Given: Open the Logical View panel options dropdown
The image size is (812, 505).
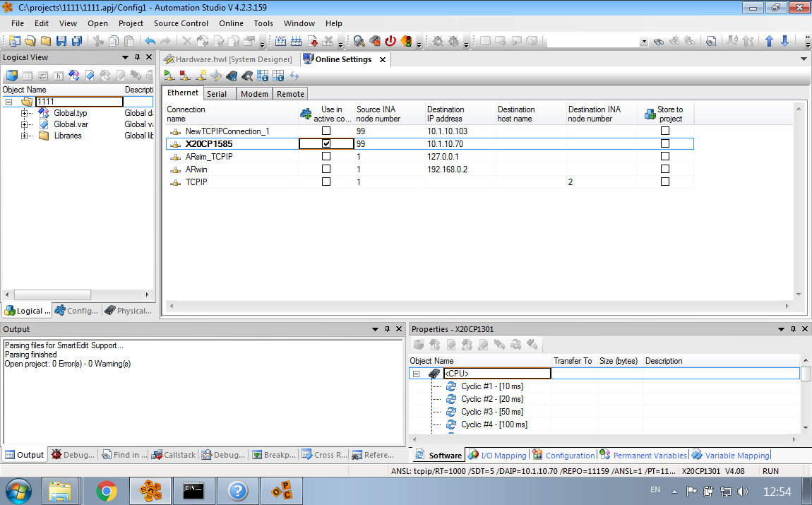Looking at the screenshot, I should pyautogui.click(x=125, y=57).
